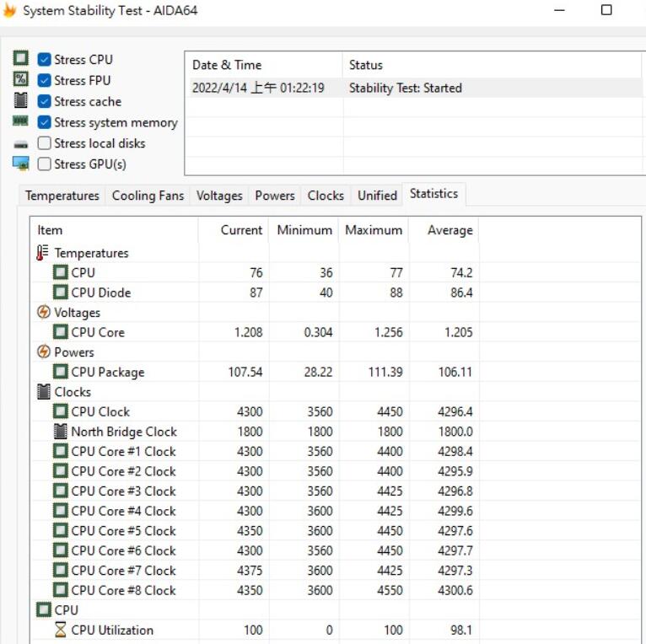Uncheck the Stress system memory checkbox
The image size is (646, 644).
(x=44, y=122)
